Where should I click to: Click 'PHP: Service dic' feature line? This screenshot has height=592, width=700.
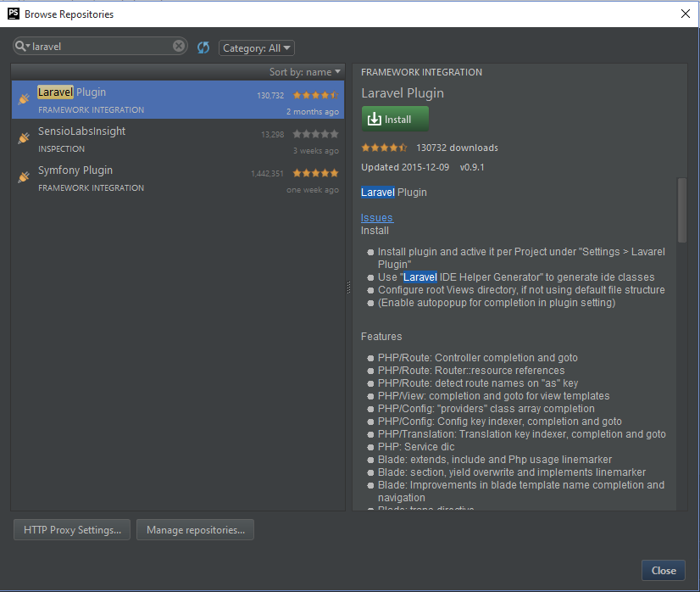pos(416,447)
